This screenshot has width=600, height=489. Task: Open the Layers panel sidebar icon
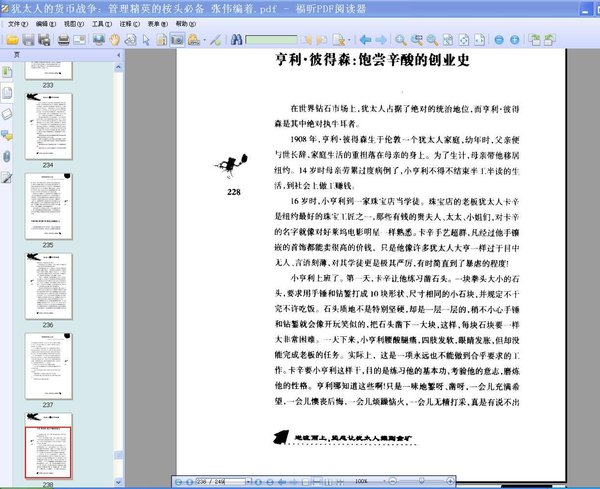8,114
